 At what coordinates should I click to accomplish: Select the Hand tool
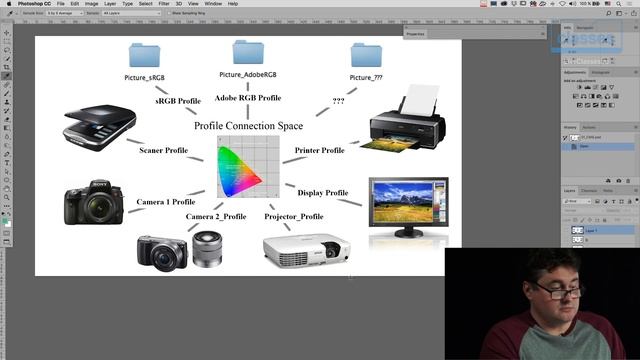[x=7, y=189]
